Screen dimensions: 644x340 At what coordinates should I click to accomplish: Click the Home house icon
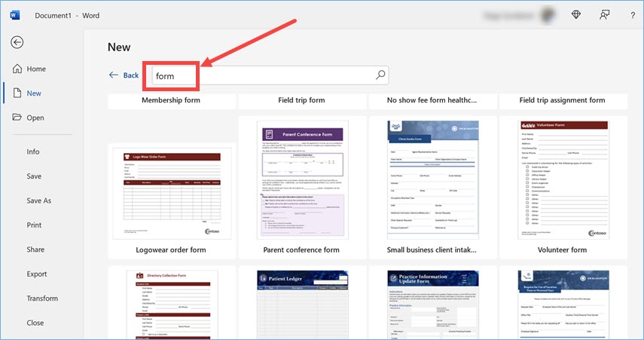(x=17, y=69)
